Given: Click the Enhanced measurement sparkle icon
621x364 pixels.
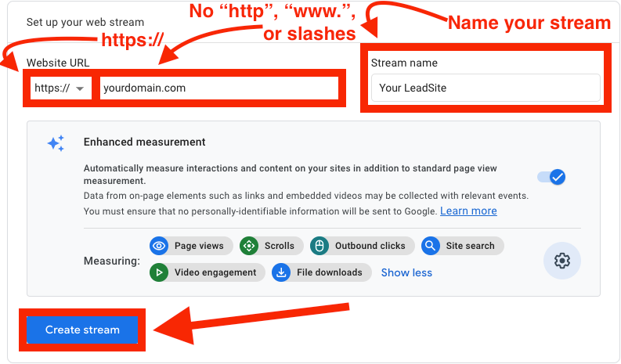Looking at the screenshot, I should point(56,143).
